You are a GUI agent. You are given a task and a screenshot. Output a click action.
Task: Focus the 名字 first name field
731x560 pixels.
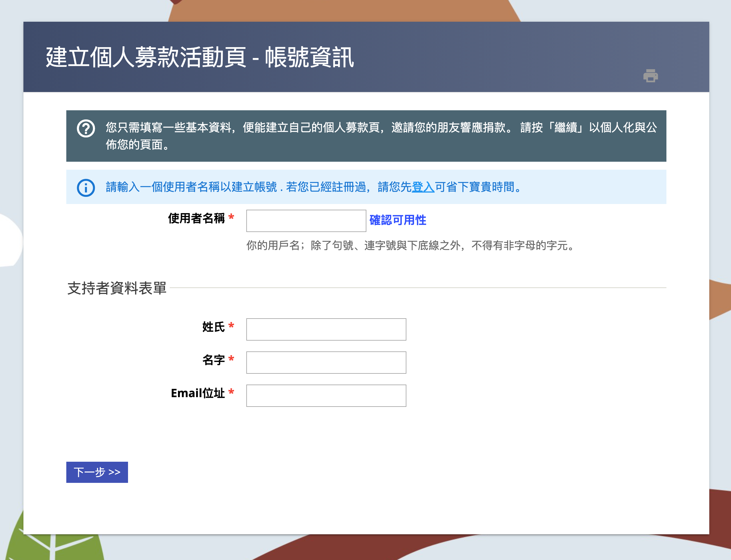click(326, 362)
